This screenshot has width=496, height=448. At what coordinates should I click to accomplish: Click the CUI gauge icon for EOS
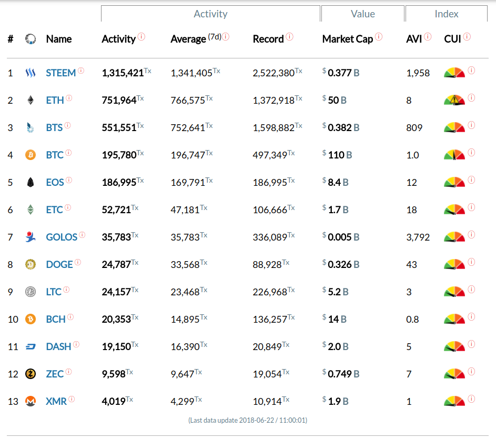(454, 182)
